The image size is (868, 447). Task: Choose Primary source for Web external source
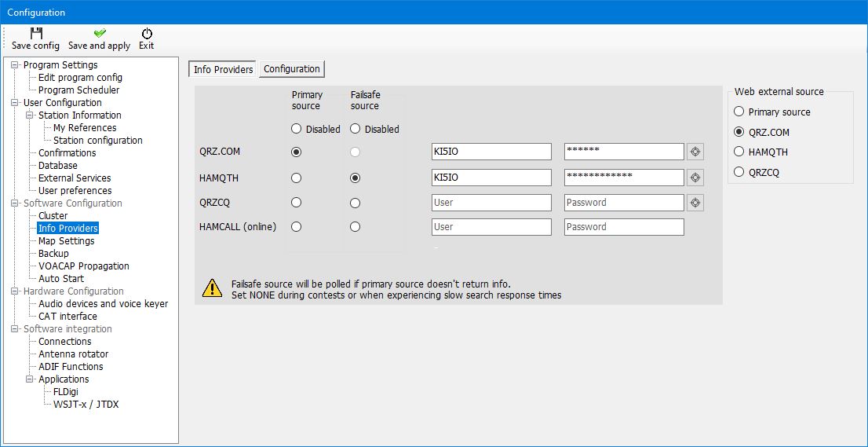pos(739,112)
